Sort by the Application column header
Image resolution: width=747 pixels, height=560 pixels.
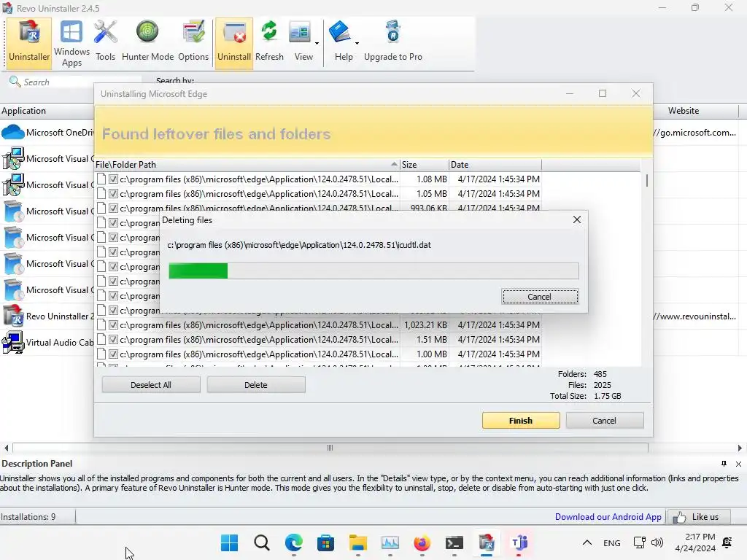[47, 111]
